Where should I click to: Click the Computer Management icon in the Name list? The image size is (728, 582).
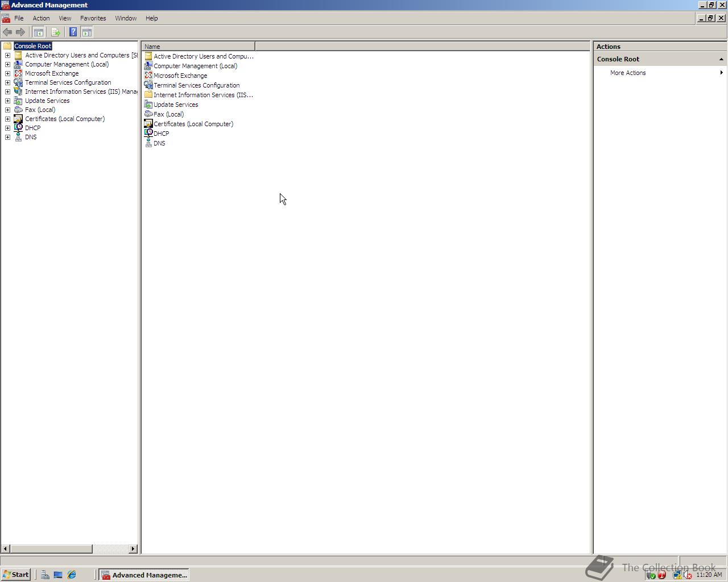pos(148,66)
